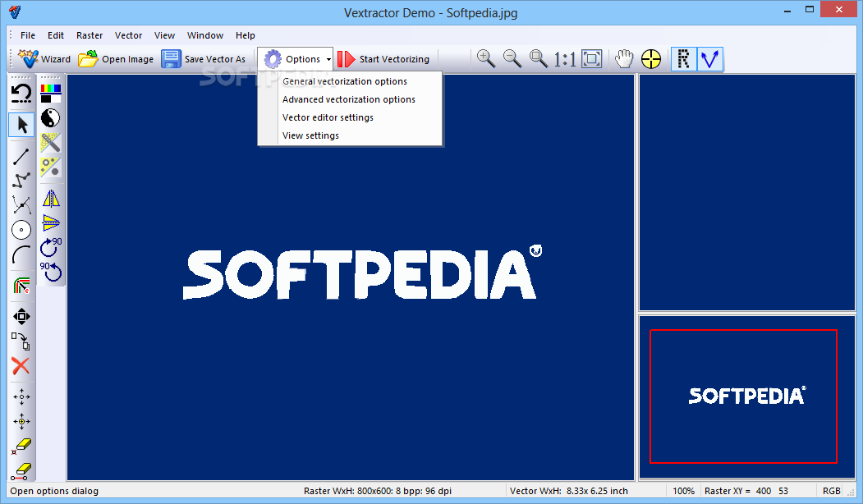Toggle raster layer display R button
863x504 pixels.
coord(683,59)
